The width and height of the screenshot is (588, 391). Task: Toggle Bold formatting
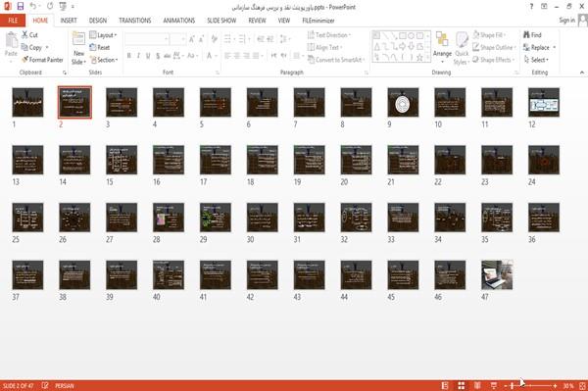click(129, 56)
